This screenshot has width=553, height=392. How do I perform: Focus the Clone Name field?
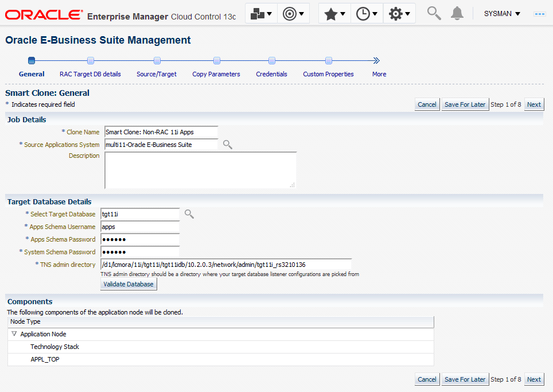(x=161, y=132)
